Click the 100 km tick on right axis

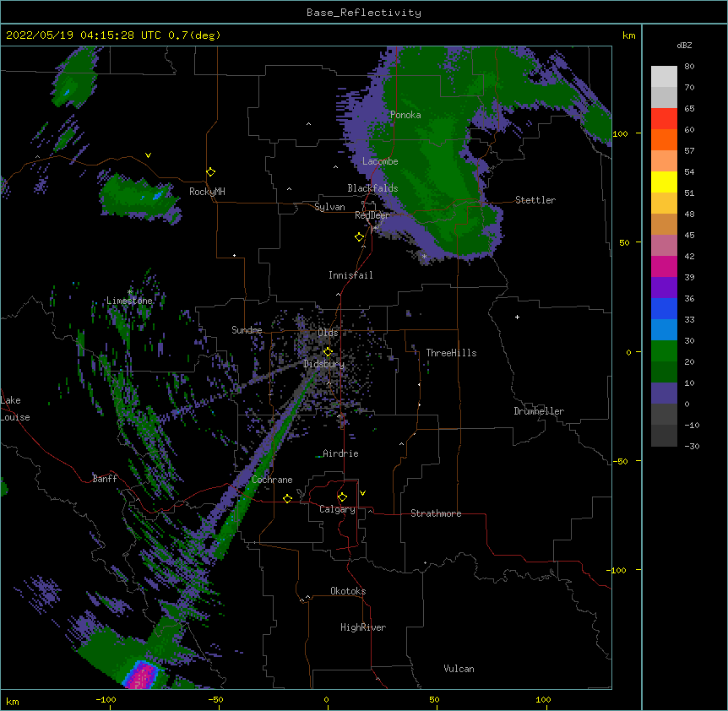(x=620, y=133)
